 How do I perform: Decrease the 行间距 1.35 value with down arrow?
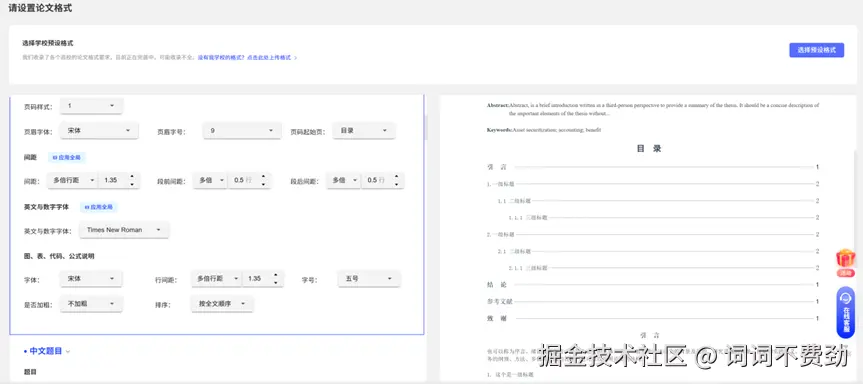click(x=276, y=282)
